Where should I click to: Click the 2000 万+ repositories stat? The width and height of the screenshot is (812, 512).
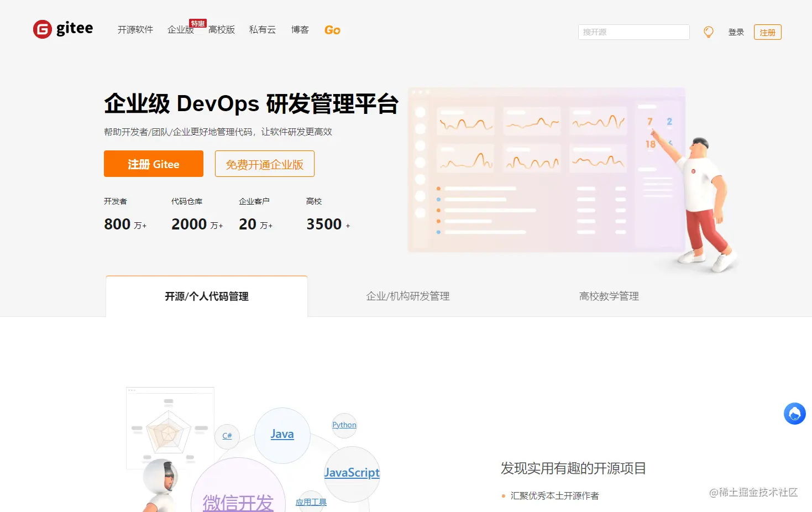(197, 224)
